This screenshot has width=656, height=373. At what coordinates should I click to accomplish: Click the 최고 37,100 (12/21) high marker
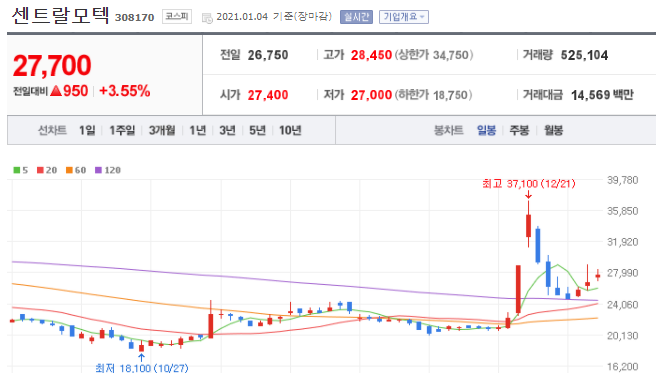pos(529,184)
